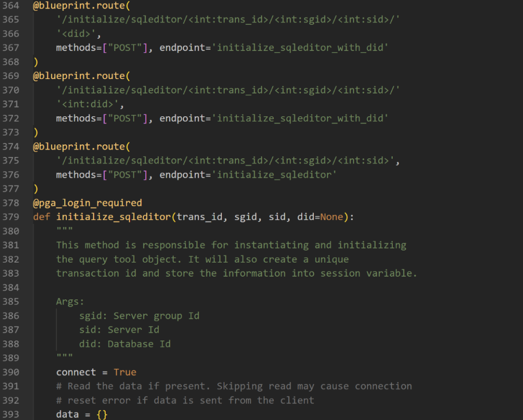Viewport: 523px width, 420px height.
Task: Click the @pga_login_required decorator
Action: pyautogui.click(x=87, y=203)
